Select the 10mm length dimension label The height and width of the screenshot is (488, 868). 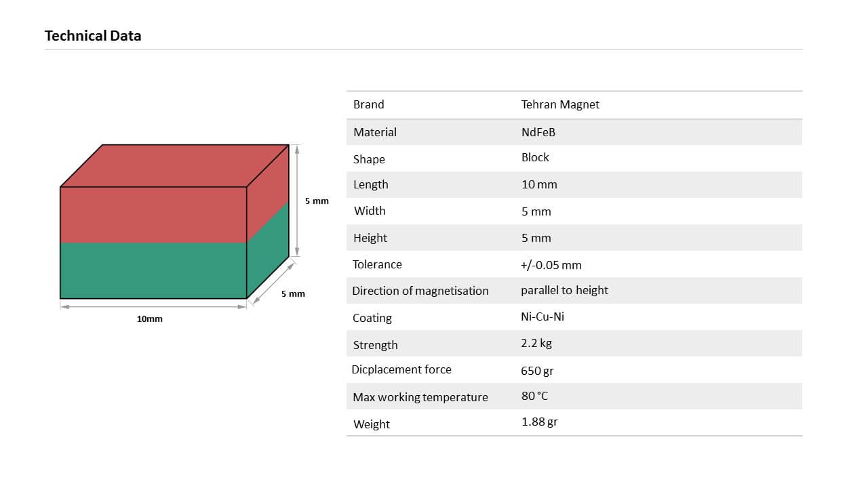coord(150,319)
